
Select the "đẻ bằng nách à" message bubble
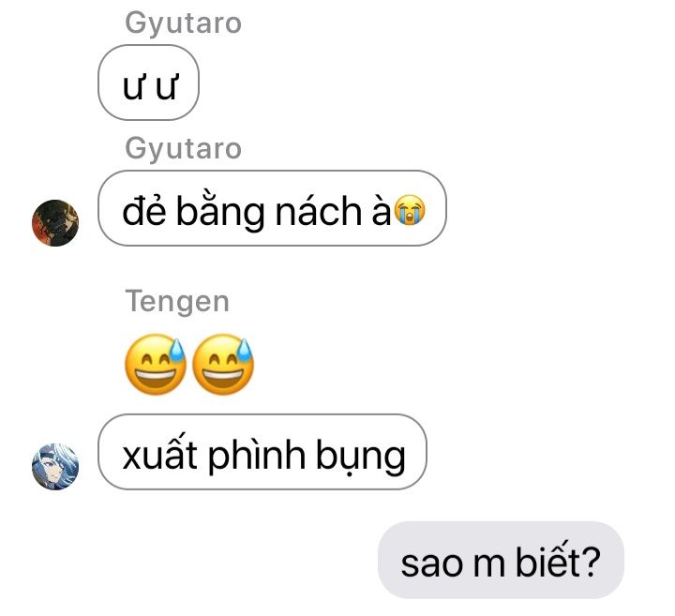pyautogui.click(x=272, y=208)
